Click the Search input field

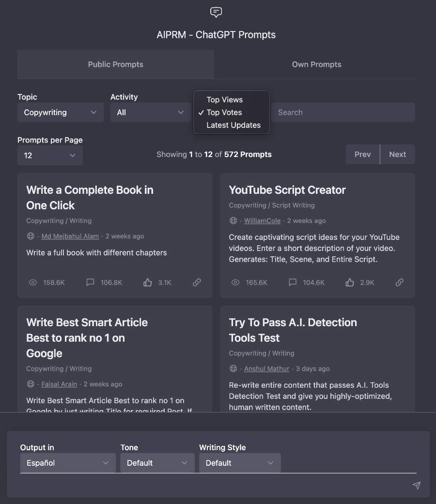[x=343, y=112]
